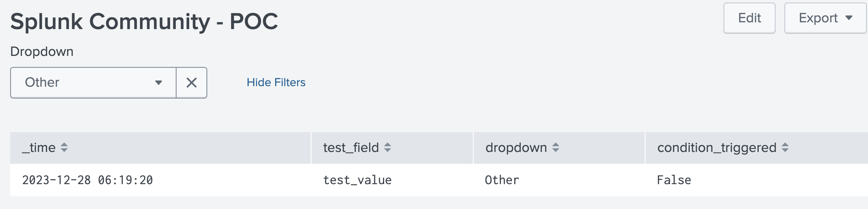
Task: Click the False cell under condition_triggered
Action: tap(674, 180)
